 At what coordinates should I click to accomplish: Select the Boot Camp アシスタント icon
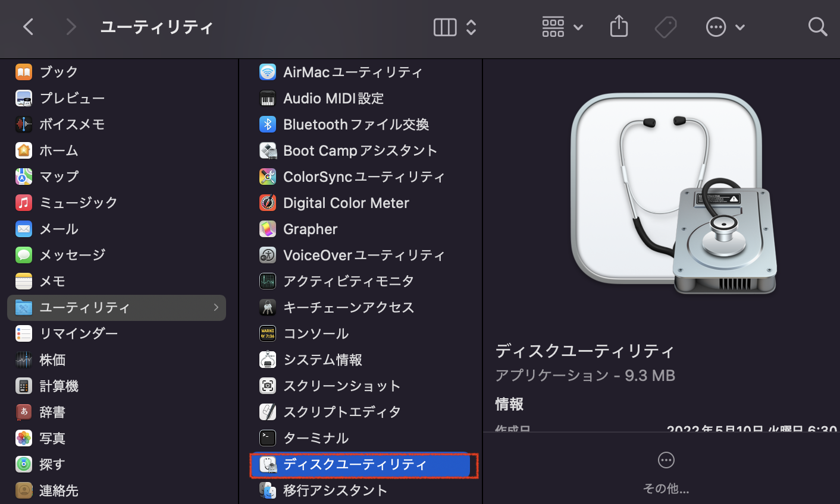[268, 150]
